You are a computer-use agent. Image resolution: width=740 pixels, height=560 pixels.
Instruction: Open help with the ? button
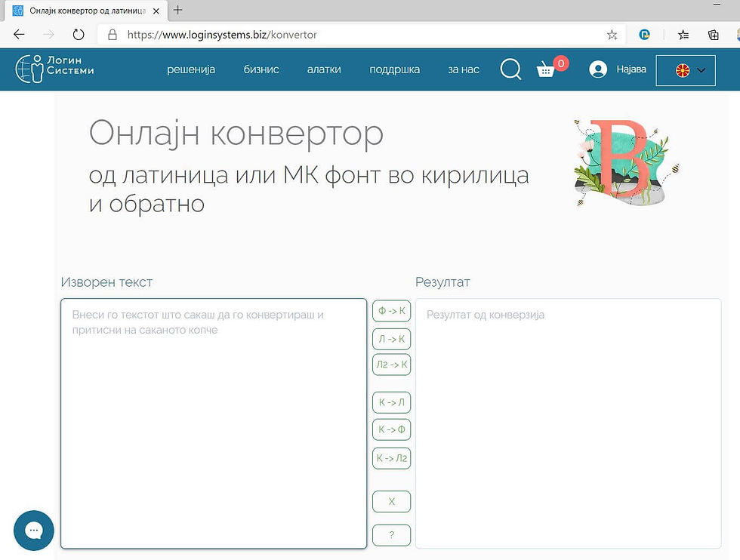click(x=391, y=535)
